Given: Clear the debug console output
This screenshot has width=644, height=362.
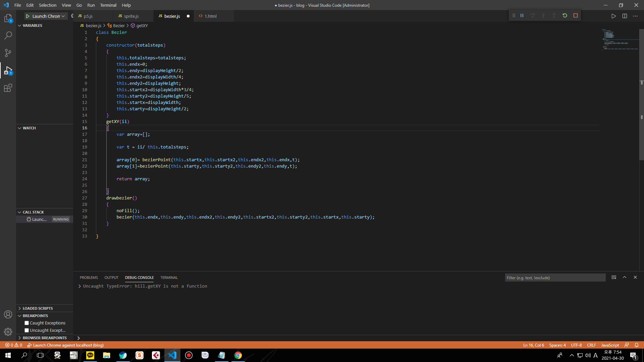Looking at the screenshot, I should click(614, 278).
